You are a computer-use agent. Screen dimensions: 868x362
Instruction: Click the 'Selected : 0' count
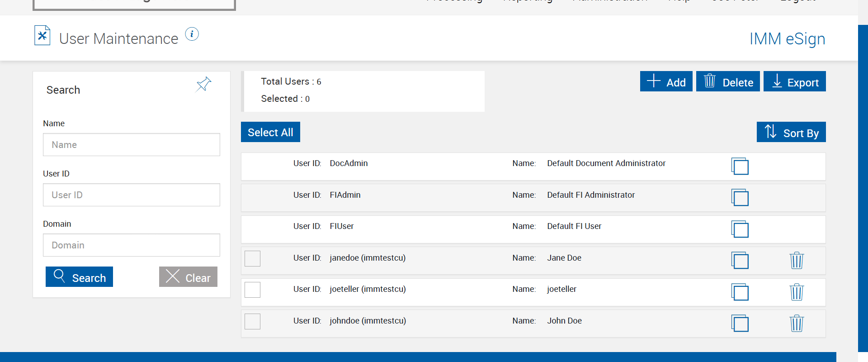(x=285, y=99)
